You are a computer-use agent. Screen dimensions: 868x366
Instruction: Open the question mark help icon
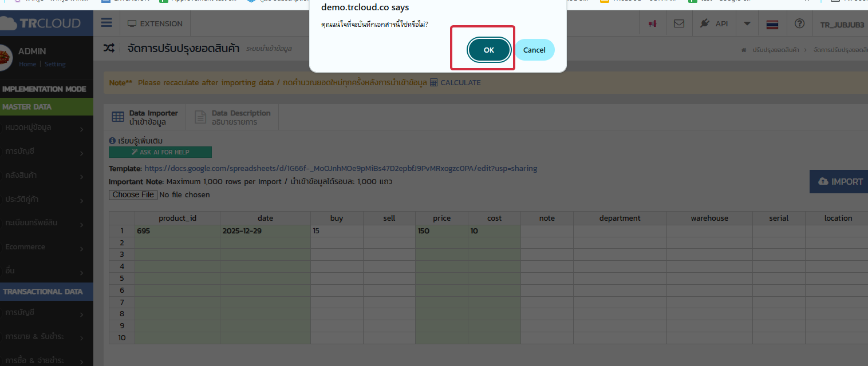tap(799, 24)
